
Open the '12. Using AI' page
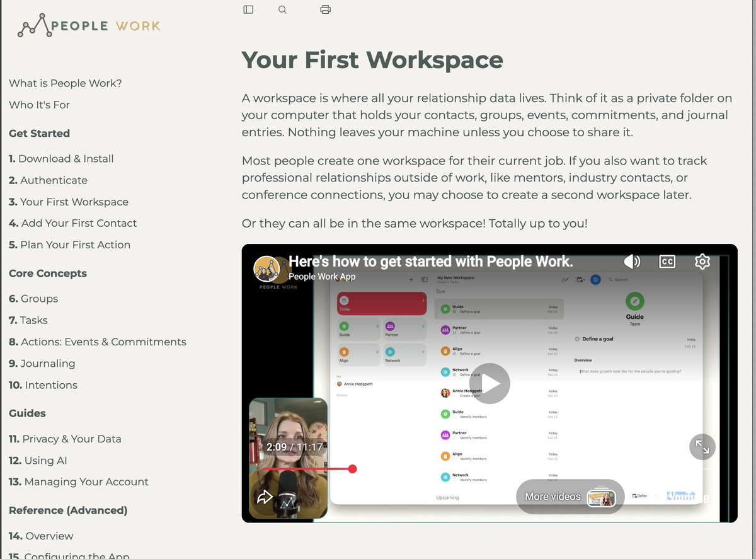pyautogui.click(x=38, y=460)
